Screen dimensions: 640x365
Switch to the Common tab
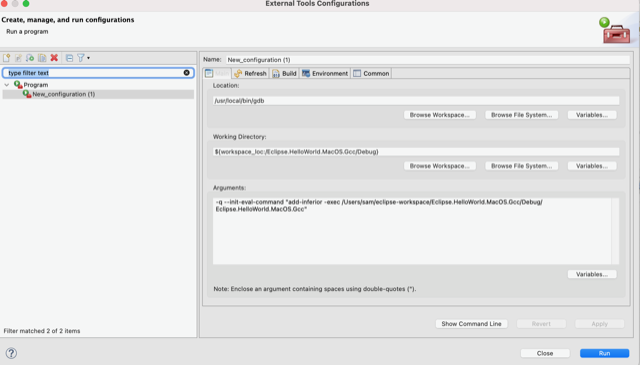[371, 73]
